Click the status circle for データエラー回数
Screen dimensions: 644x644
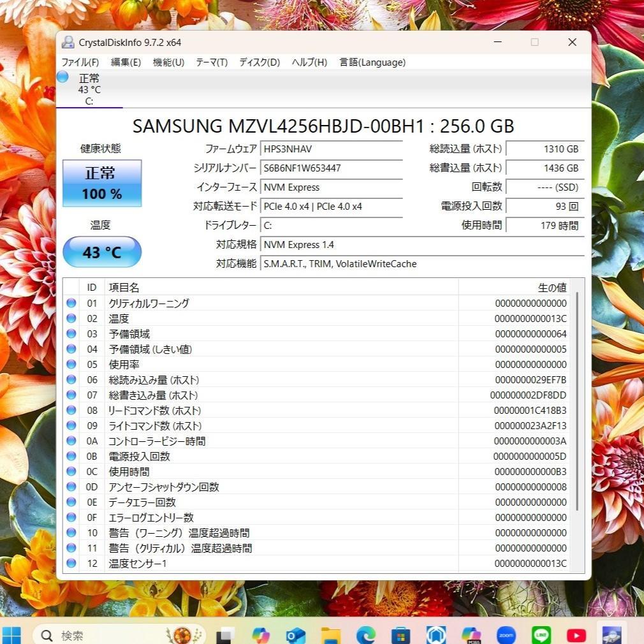pos(71,502)
